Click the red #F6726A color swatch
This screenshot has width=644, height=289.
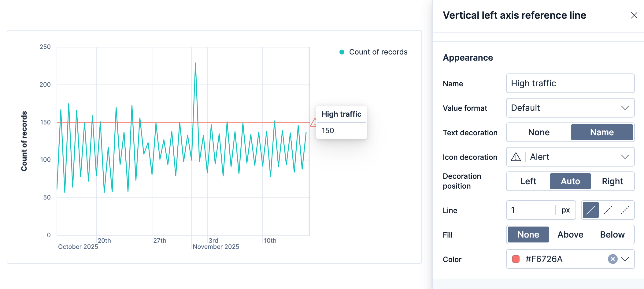click(516, 259)
